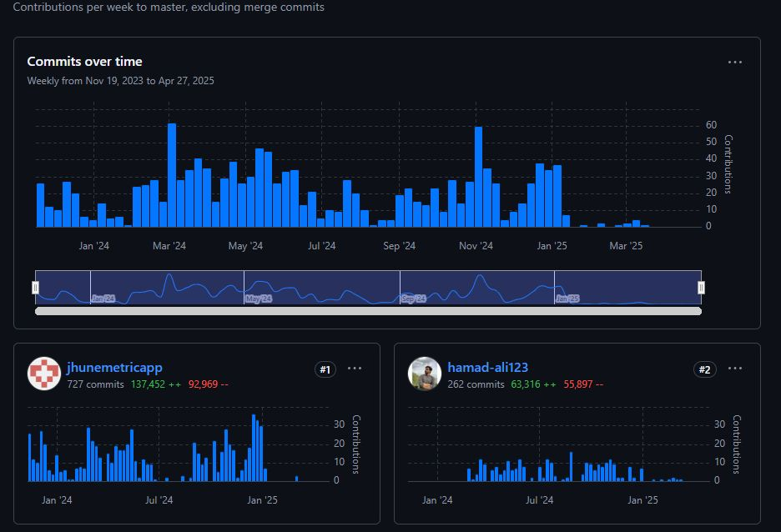Click the Sep '24 marker in the range navigator
The width and height of the screenshot is (781, 532).
click(x=414, y=299)
